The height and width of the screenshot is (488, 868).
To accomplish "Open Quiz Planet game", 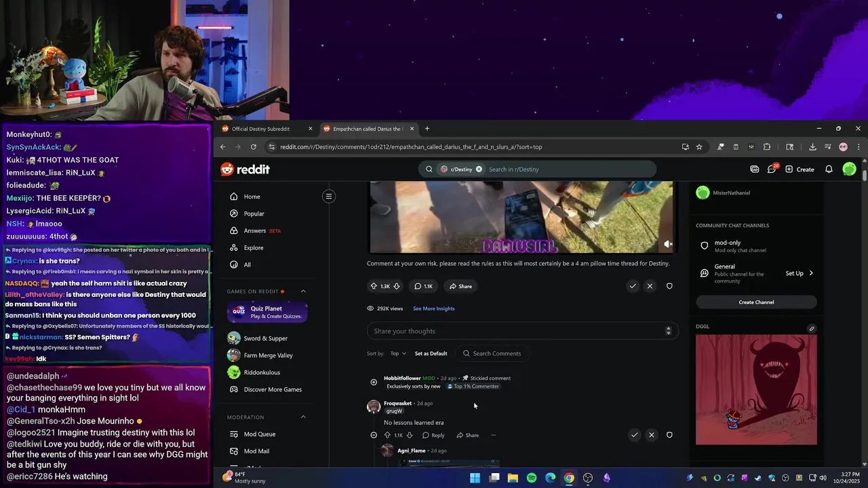I will (x=267, y=312).
